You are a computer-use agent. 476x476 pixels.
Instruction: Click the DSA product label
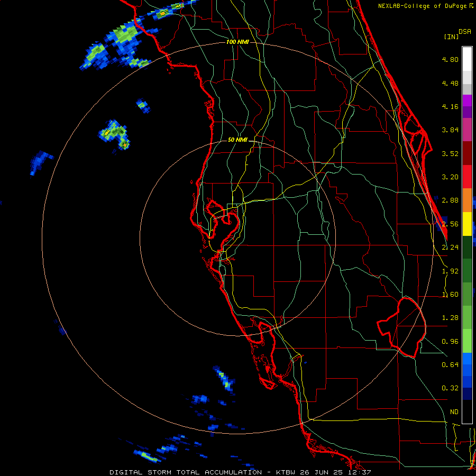(x=465, y=32)
